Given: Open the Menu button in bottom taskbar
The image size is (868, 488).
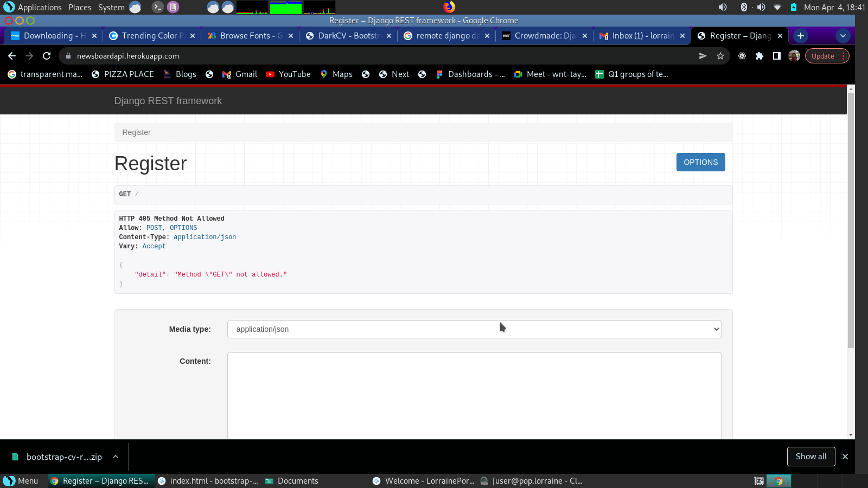Looking at the screenshot, I should [x=21, y=481].
